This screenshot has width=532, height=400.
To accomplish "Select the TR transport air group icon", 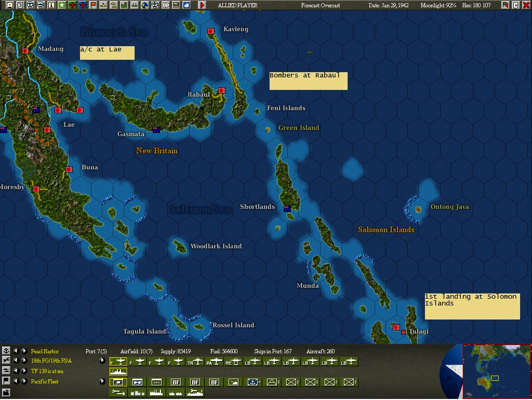I will tap(195, 362).
